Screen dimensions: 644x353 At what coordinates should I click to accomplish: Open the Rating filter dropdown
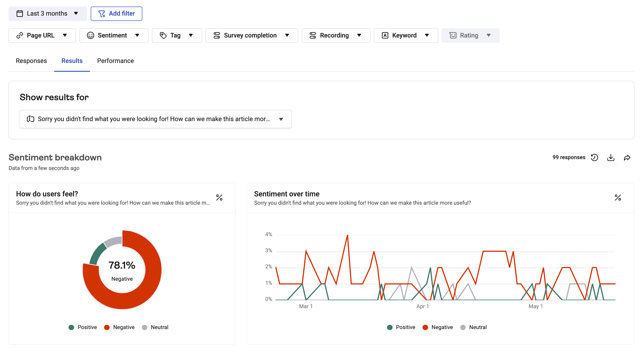[x=470, y=36]
